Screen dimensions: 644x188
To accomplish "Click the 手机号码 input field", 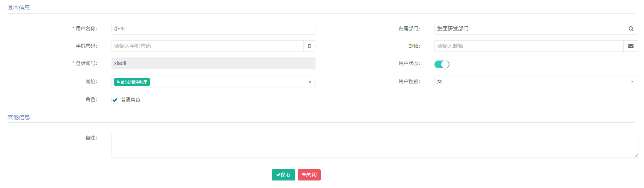I will tap(207, 46).
